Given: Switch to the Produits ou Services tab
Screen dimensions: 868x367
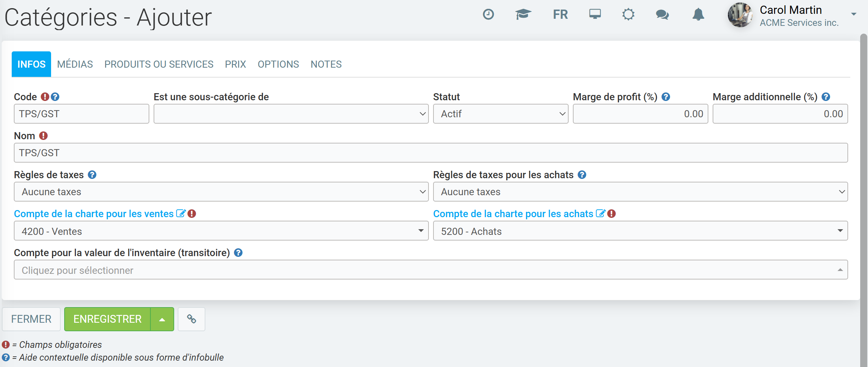Looking at the screenshot, I should [x=159, y=64].
